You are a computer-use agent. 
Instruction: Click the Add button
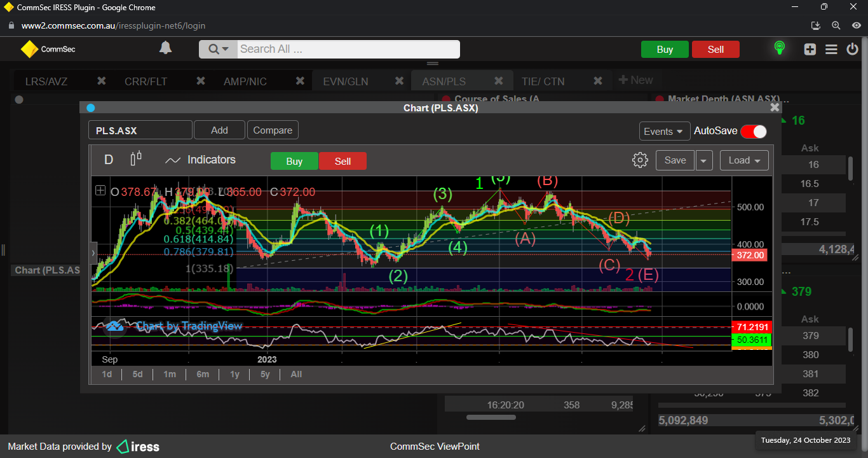click(219, 130)
